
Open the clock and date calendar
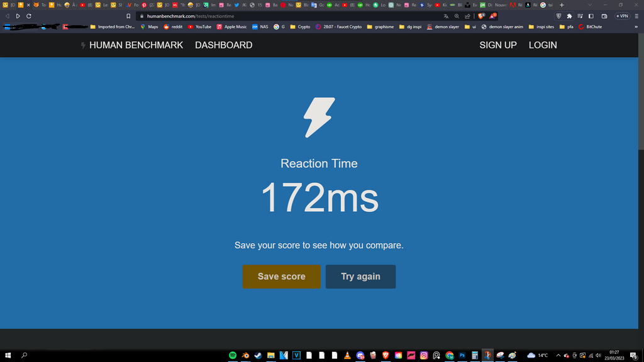614,356
